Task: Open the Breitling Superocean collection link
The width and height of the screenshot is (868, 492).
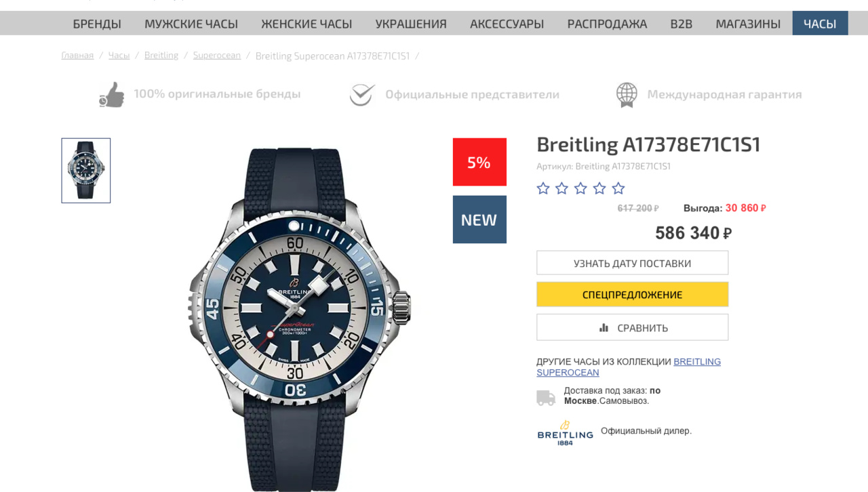Action: pos(696,362)
